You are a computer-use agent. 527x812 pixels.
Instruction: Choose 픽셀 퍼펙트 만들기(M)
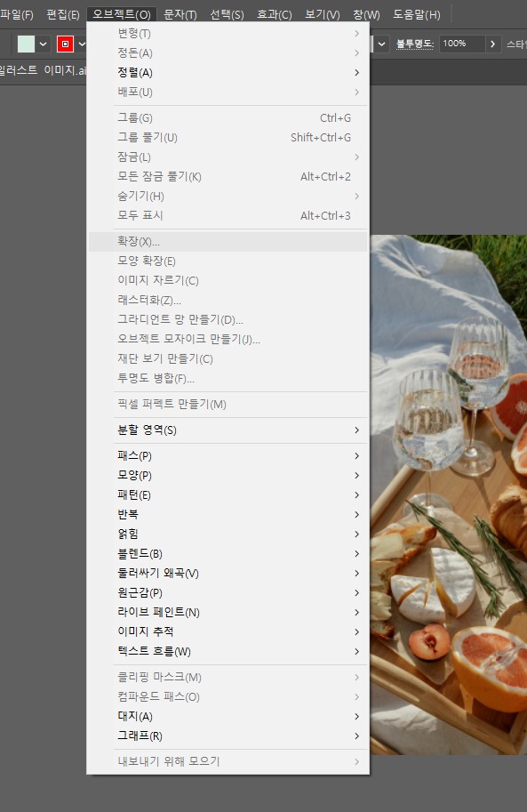pyautogui.click(x=228, y=405)
